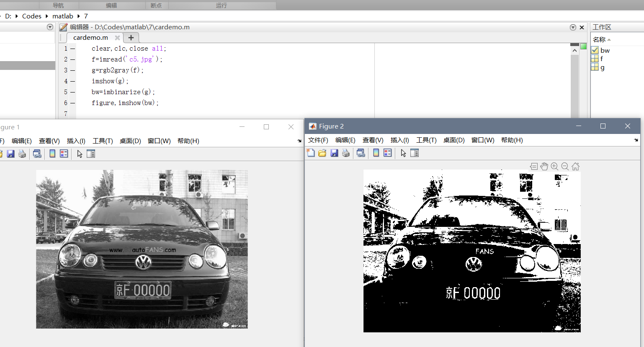Open 工具(T) menu in Figure 1
Image resolution: width=644 pixels, height=347 pixels.
click(103, 141)
